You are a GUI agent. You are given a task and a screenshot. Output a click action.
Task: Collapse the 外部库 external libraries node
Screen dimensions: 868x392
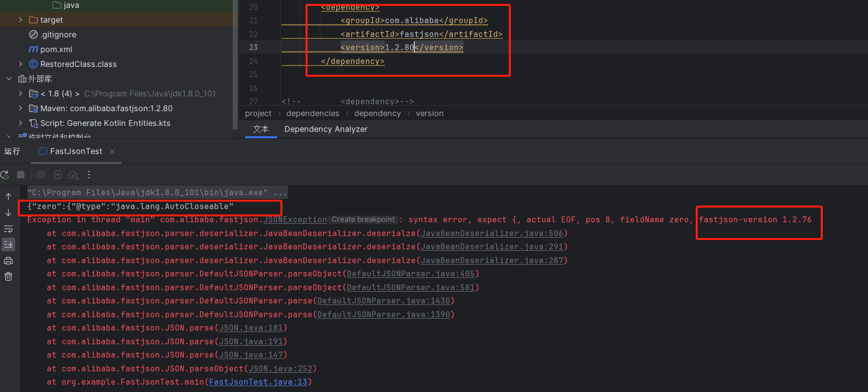click(9, 79)
